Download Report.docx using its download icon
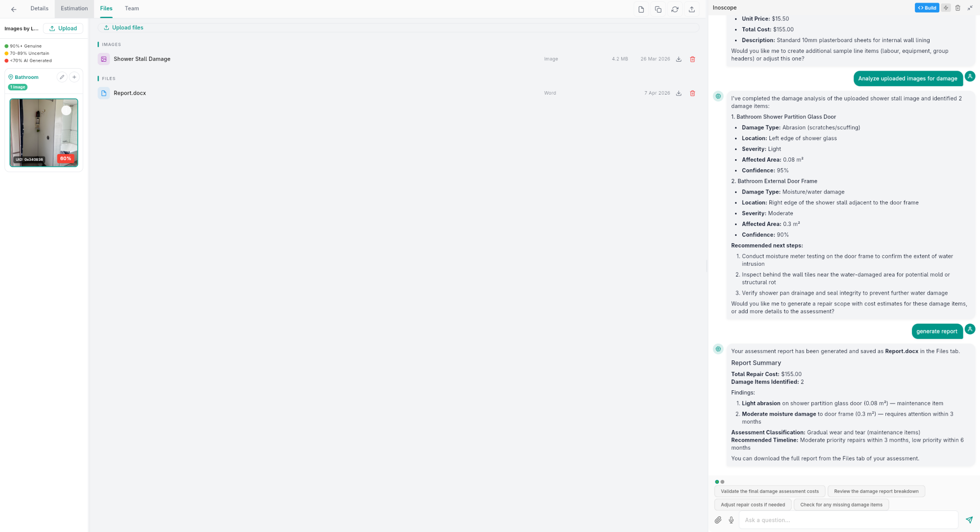This screenshot has height=532, width=980. (x=679, y=93)
